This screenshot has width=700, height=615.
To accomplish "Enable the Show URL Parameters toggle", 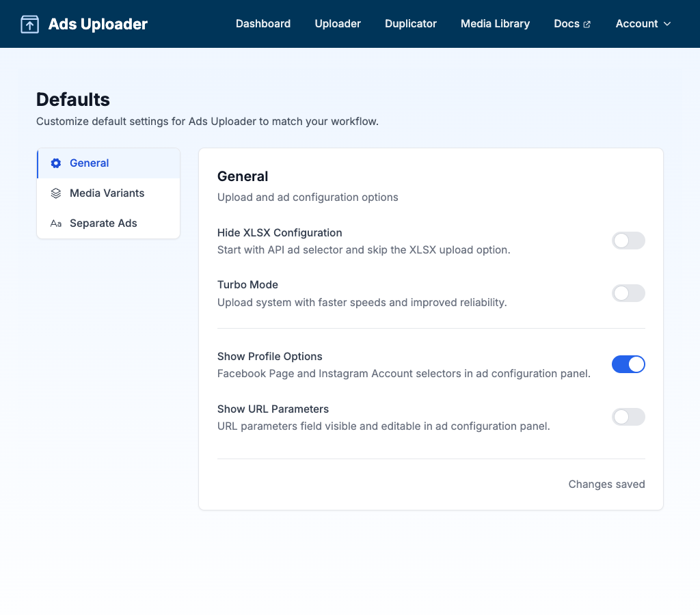I will (x=628, y=417).
